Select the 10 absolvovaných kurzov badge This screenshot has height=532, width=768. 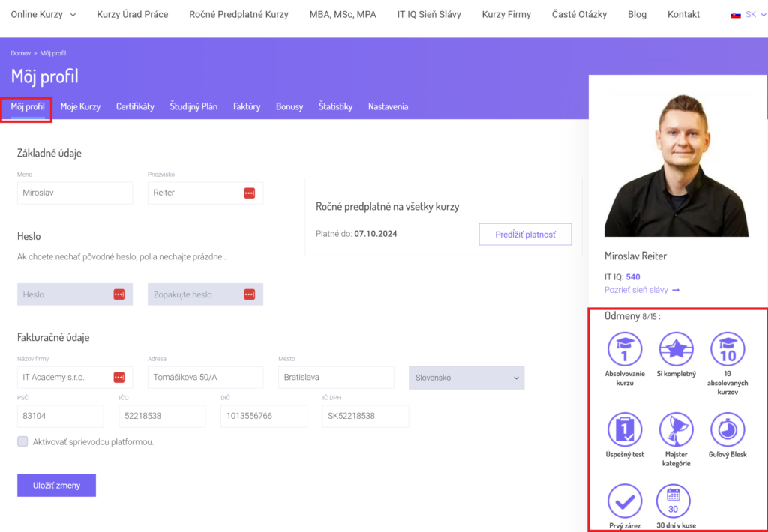coord(727,348)
